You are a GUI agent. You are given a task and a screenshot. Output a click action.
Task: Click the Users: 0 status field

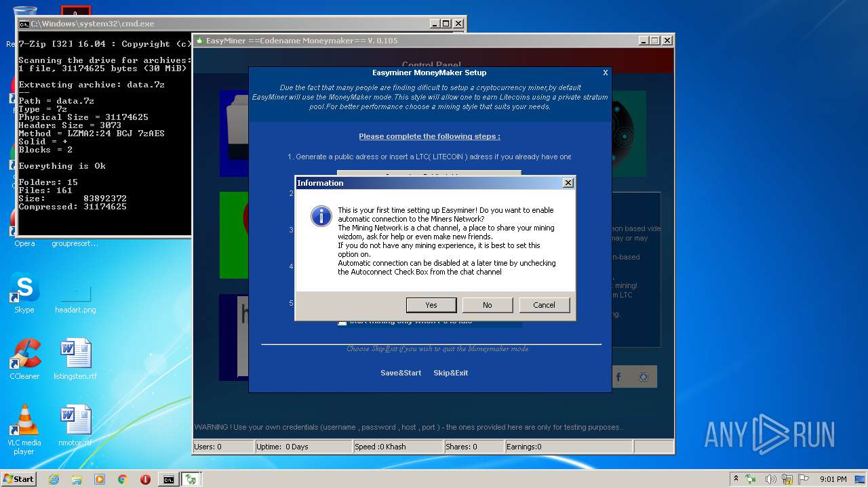point(222,447)
